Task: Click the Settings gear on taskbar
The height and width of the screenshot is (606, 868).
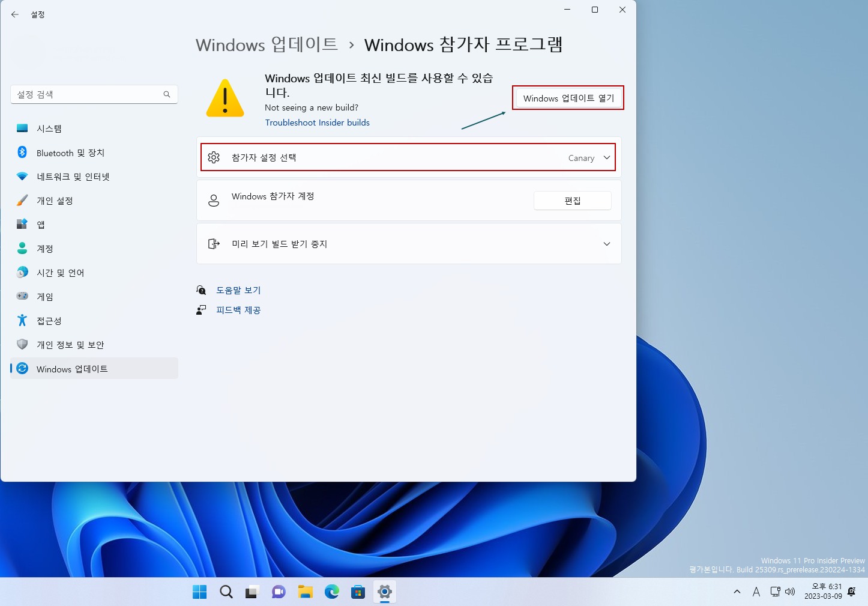Action: coord(385,592)
